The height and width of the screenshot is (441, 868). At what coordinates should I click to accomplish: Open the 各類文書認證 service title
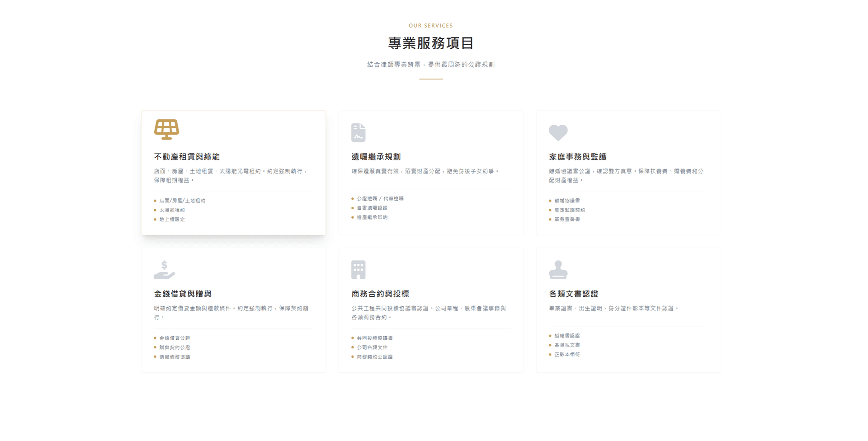tap(574, 294)
